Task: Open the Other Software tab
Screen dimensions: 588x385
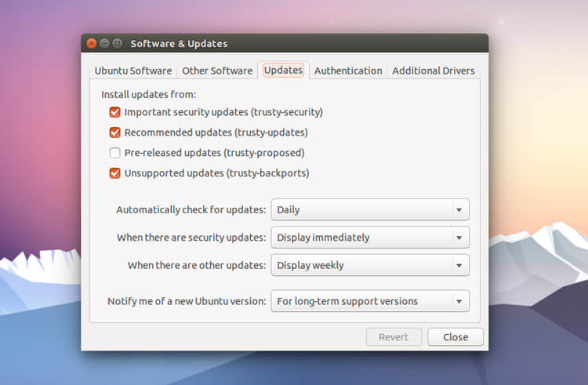Action: coord(217,71)
